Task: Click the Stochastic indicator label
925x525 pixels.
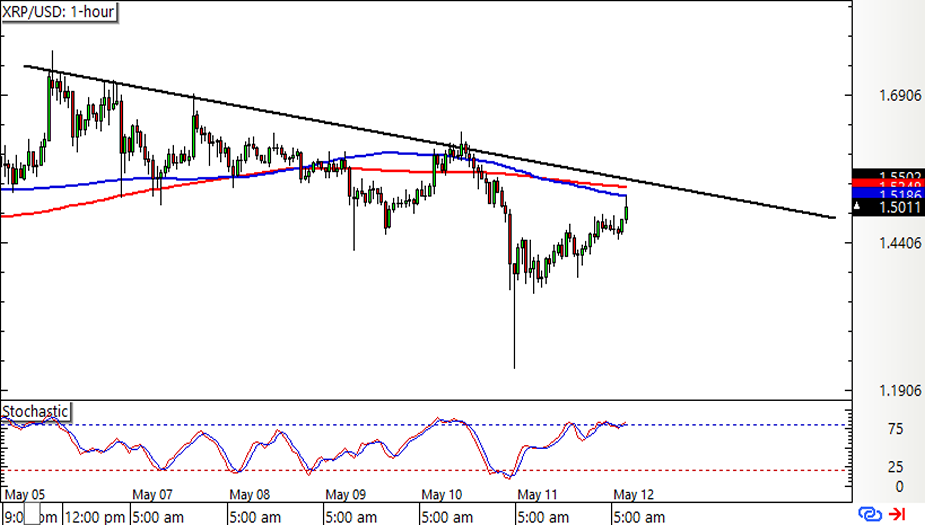Action: click(35, 411)
